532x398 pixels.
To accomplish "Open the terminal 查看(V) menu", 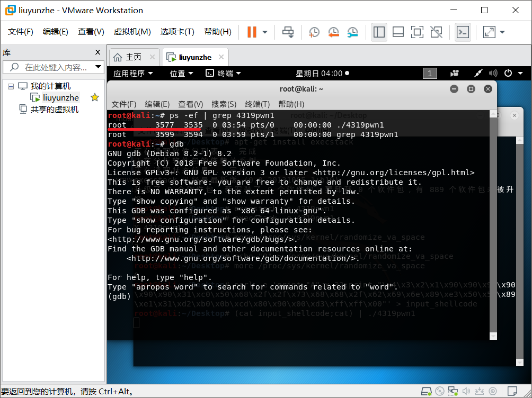I will click(191, 104).
